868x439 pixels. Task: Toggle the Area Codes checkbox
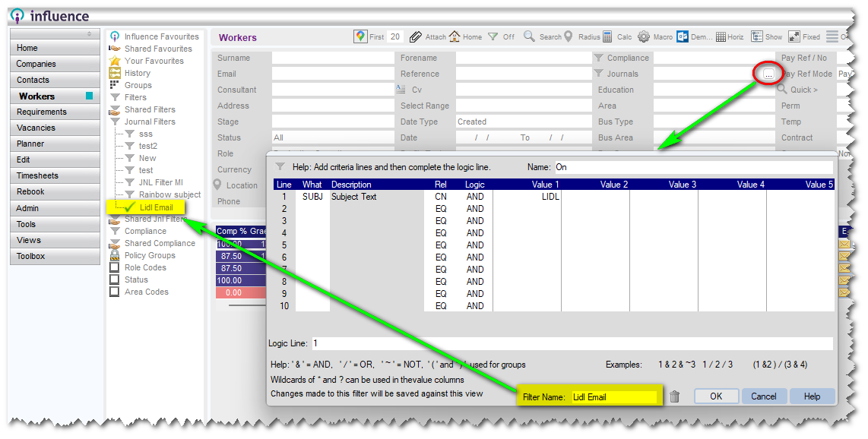point(115,292)
